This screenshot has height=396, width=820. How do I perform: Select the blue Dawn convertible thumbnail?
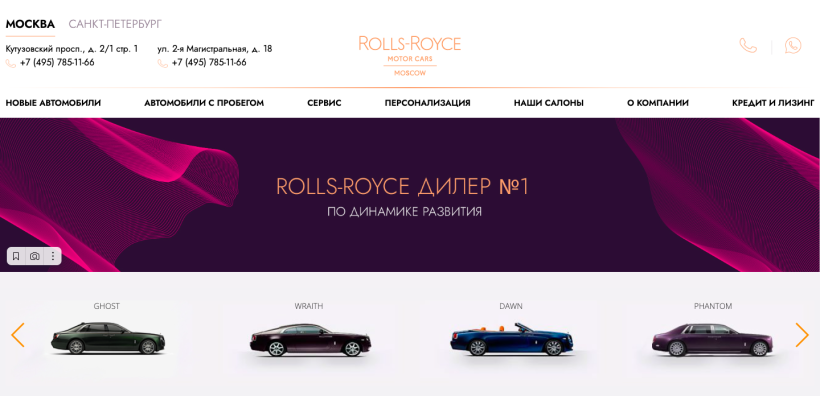pos(511,339)
